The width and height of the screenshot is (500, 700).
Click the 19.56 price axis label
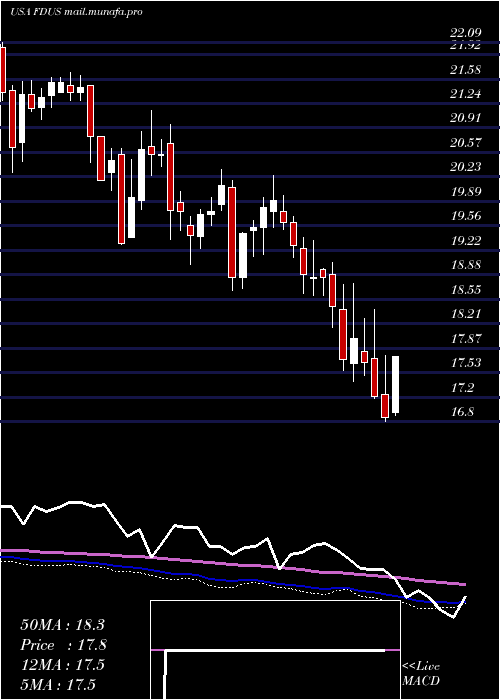point(465,216)
